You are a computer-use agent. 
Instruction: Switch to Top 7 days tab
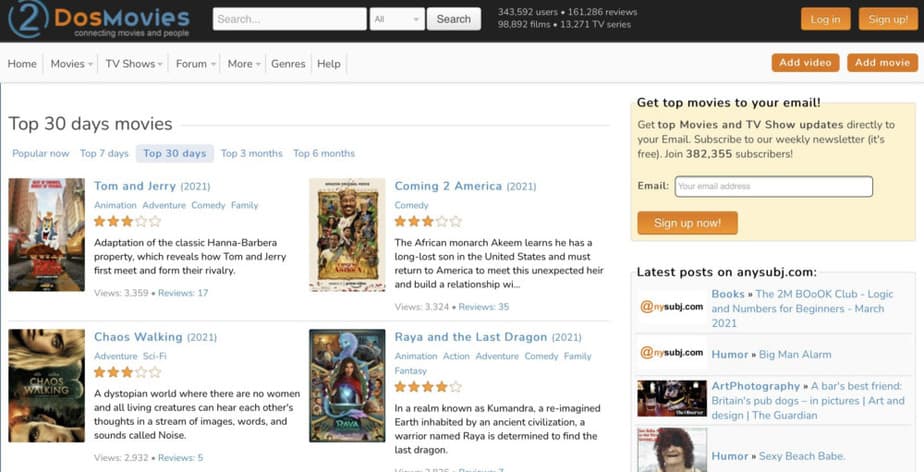point(104,153)
